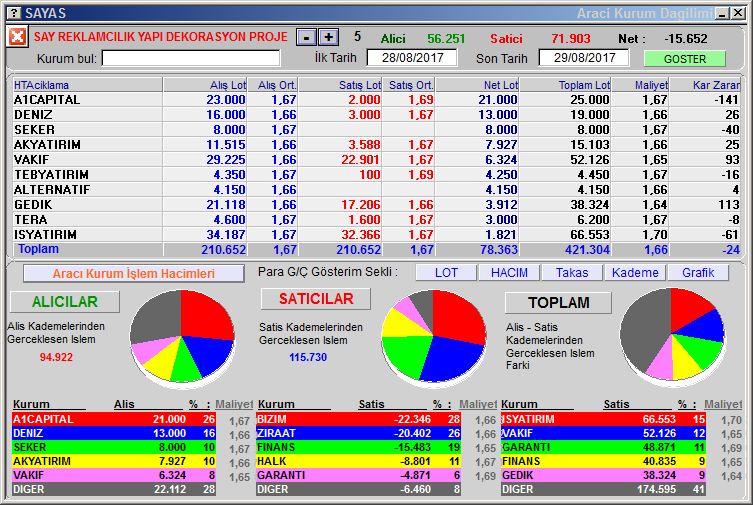The width and height of the screenshot is (753, 505).
Task: Select the TEBYATIRIM row
Action: pyautogui.click(x=376, y=174)
